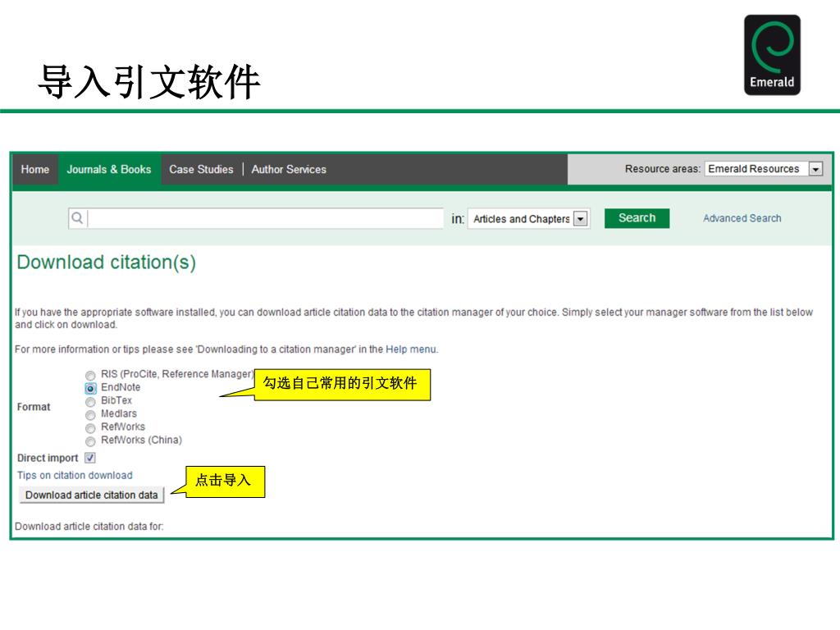Follow the Help menu link
This screenshot has width=840, height=630.
click(411, 349)
